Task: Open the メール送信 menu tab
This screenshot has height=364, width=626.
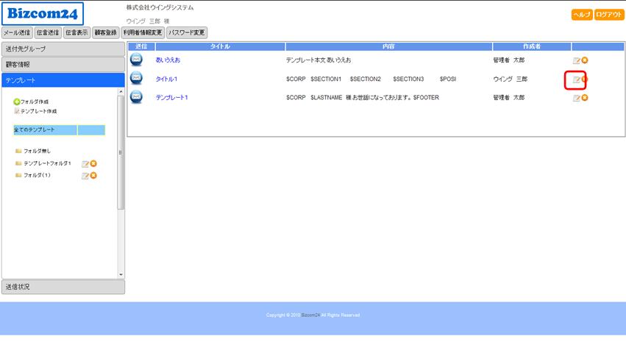Action: (17, 32)
